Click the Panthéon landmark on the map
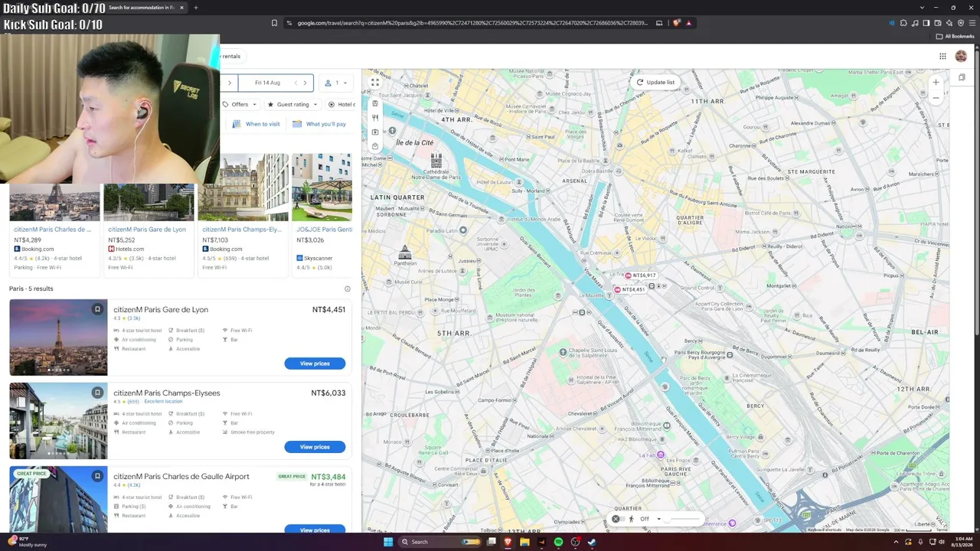Screen dimensions: 980x551 (x=405, y=256)
